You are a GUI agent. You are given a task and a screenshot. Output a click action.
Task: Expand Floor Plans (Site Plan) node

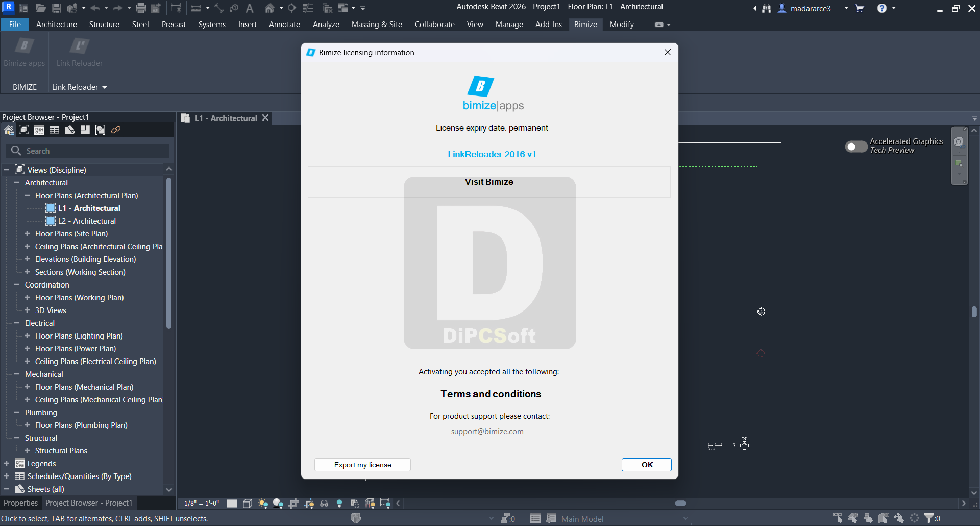click(x=27, y=234)
